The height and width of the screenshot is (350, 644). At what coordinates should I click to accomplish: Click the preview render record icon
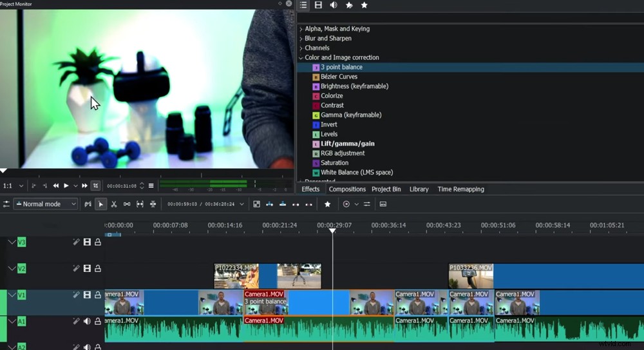pos(346,204)
